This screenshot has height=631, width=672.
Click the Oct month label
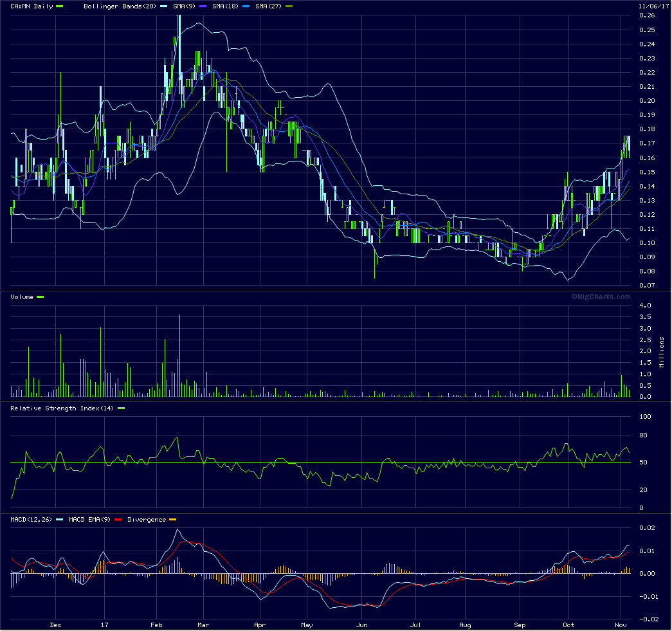pyautogui.click(x=568, y=625)
